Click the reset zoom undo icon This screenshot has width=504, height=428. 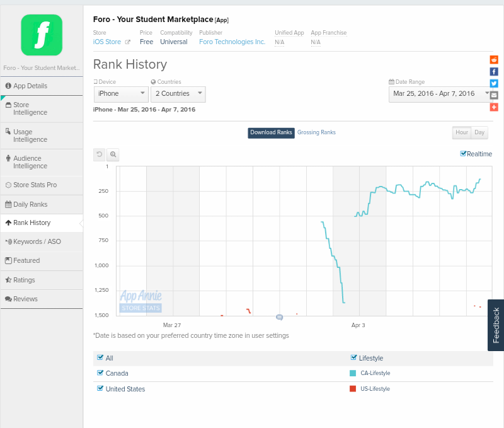tap(100, 154)
